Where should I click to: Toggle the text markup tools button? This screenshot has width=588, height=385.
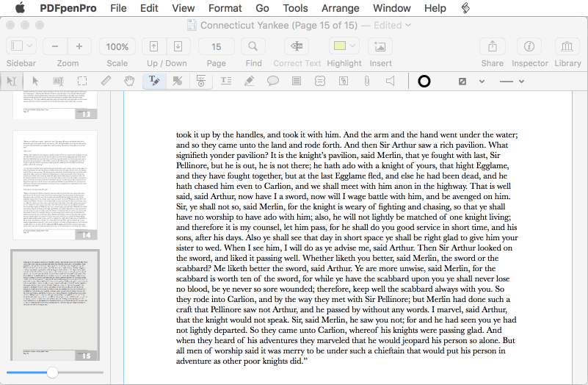coord(154,81)
